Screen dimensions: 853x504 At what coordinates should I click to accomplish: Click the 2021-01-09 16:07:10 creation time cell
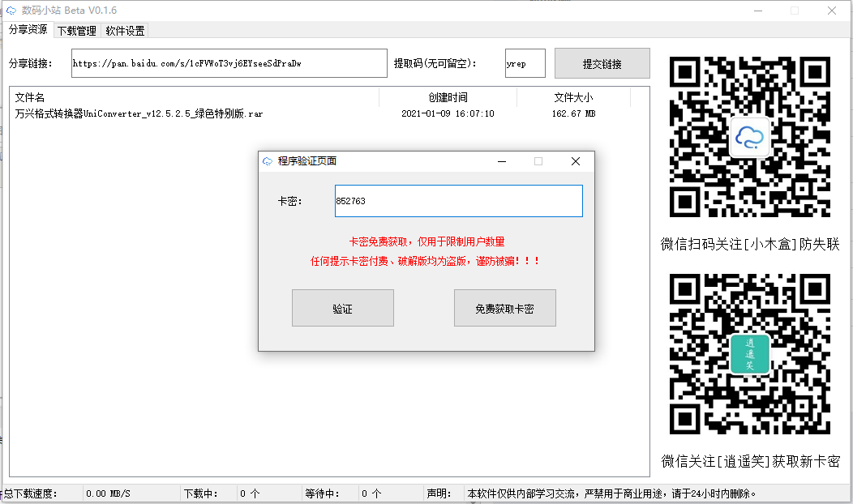pyautogui.click(x=448, y=113)
